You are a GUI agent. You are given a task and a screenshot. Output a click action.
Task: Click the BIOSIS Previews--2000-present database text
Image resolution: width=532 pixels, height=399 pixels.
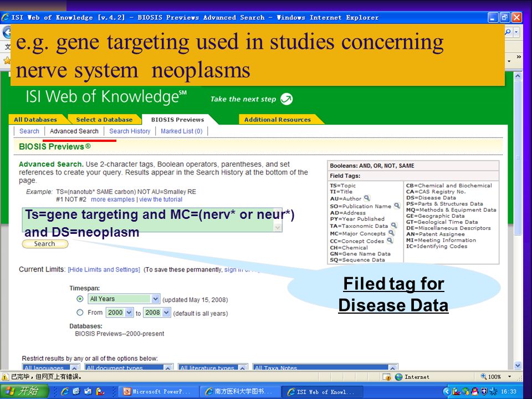120,334
